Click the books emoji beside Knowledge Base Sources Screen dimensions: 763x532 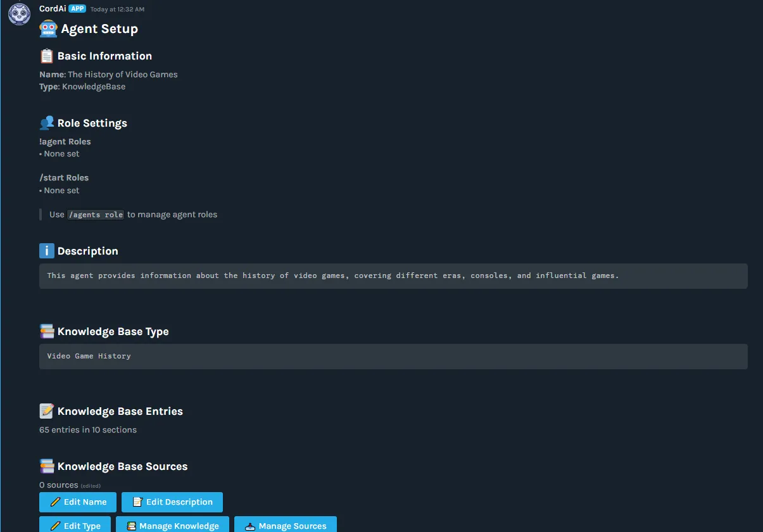pyautogui.click(x=47, y=466)
